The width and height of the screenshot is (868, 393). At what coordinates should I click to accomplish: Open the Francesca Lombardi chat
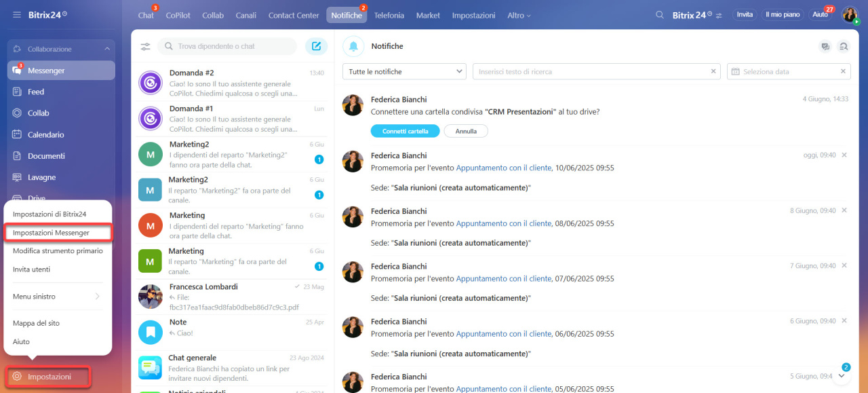tap(233, 297)
